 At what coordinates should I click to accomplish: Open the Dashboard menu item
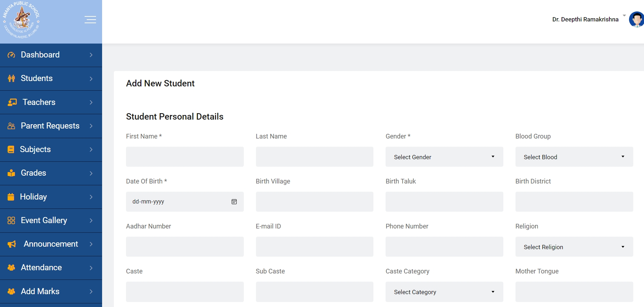tap(51, 55)
